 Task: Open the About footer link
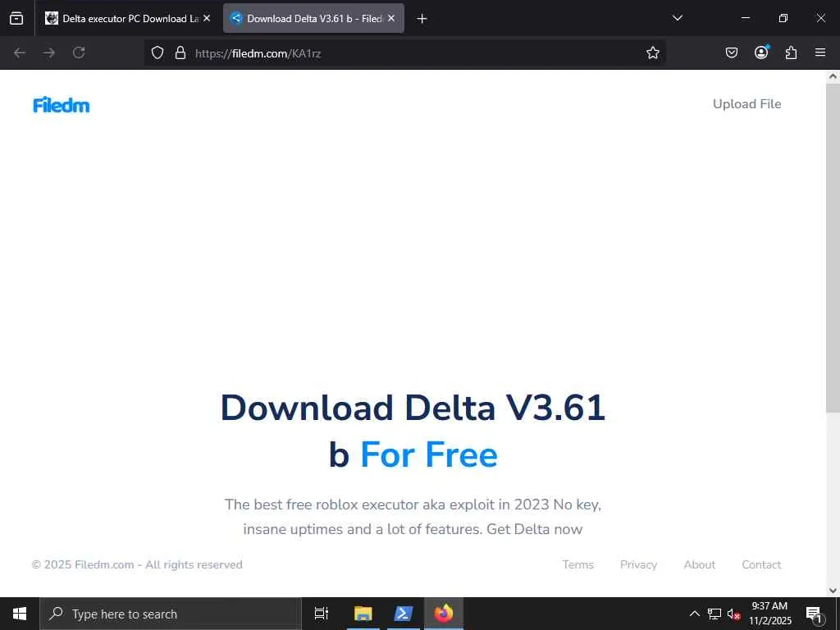click(x=699, y=564)
